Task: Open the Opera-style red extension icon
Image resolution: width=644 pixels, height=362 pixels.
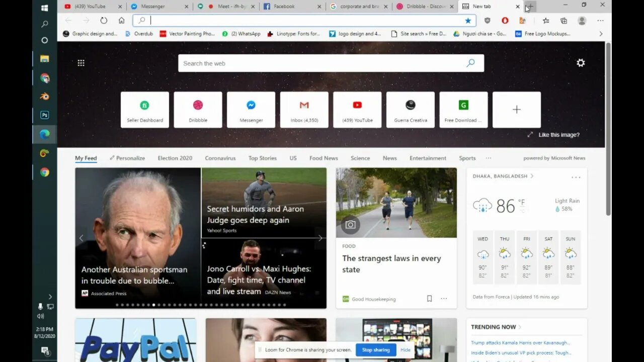Action: click(x=505, y=21)
